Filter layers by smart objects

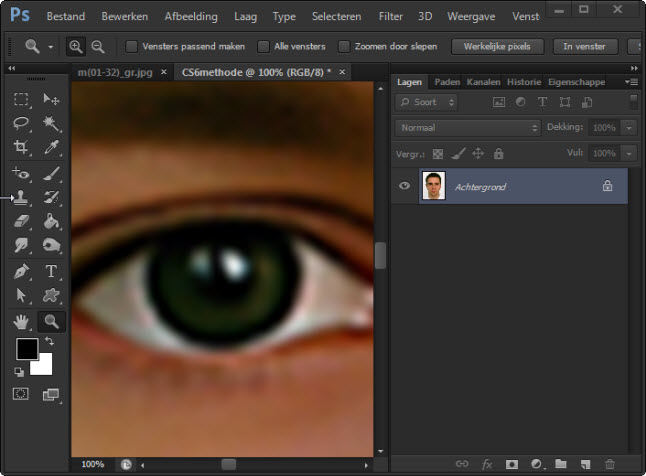pyautogui.click(x=587, y=102)
